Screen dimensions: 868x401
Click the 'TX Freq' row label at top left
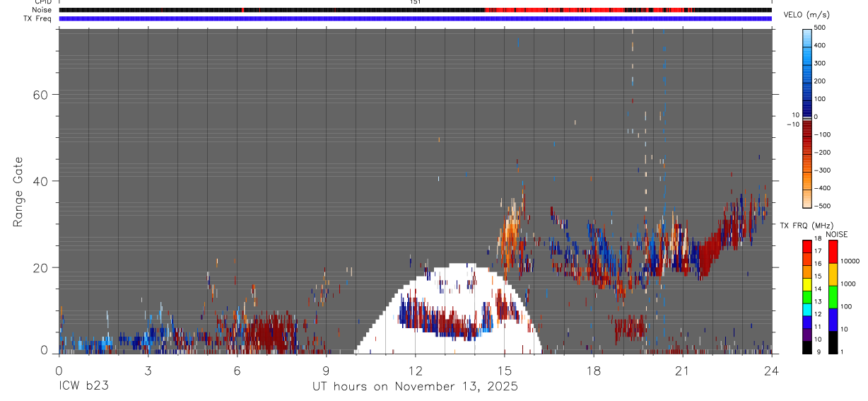pyautogui.click(x=38, y=18)
